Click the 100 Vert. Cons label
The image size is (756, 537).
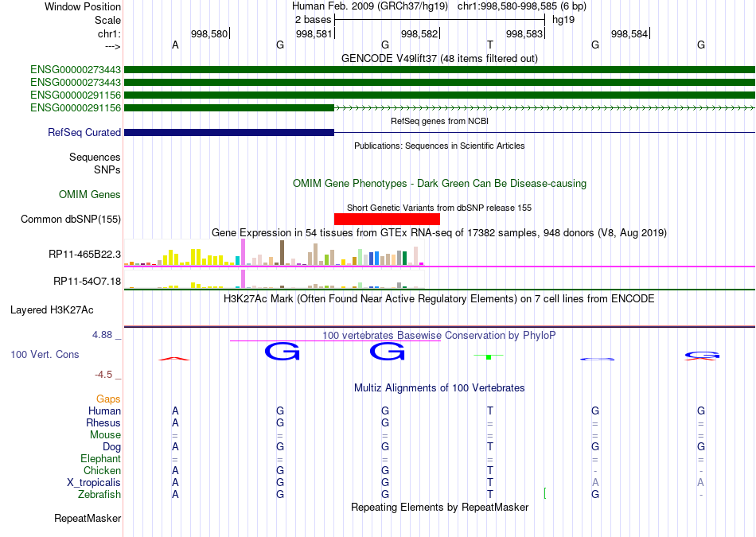tap(45, 355)
